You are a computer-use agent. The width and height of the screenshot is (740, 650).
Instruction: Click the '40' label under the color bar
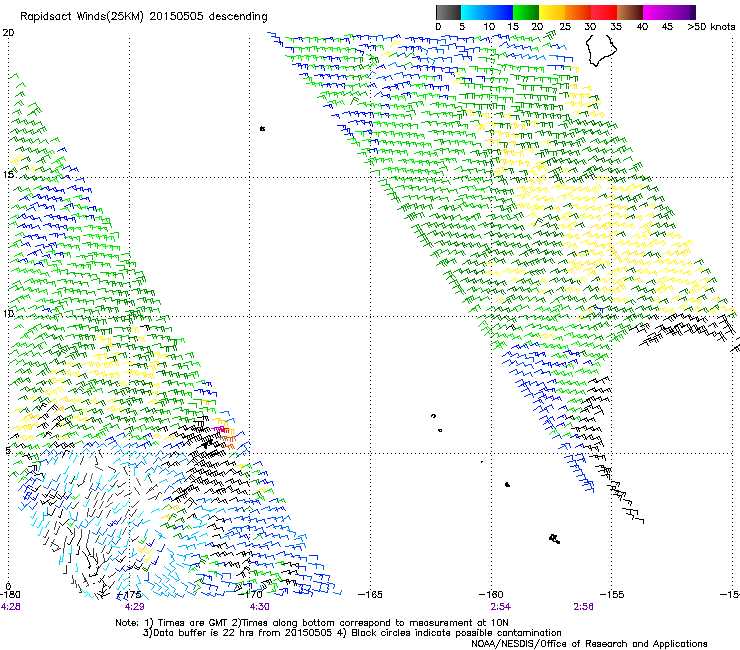(642, 27)
